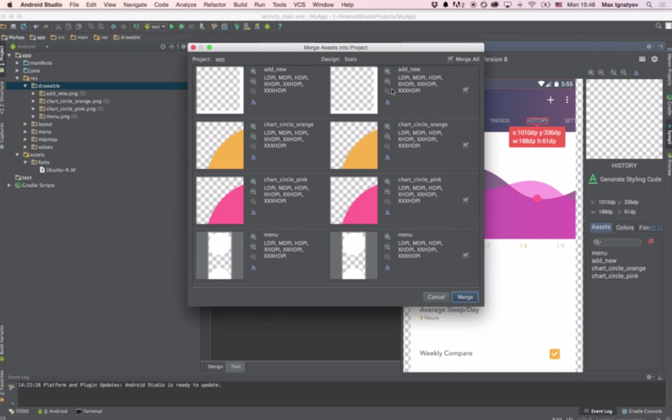
Task: Click the drawable breadcrumb in navigation bar
Action: [x=127, y=37]
